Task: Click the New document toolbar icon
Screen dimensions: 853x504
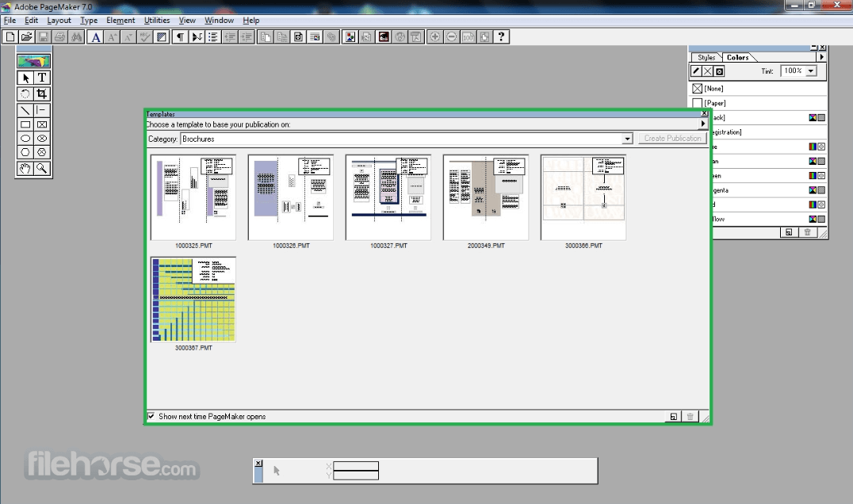Action: click(x=10, y=37)
